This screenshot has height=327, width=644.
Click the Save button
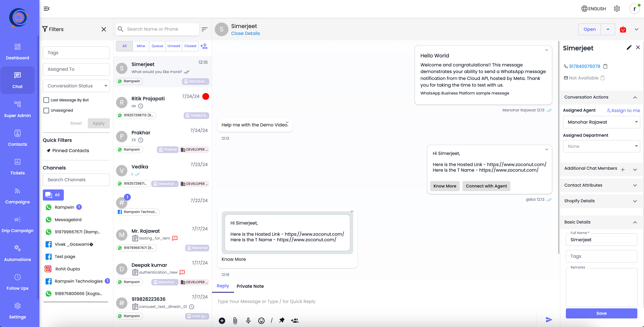601,313
